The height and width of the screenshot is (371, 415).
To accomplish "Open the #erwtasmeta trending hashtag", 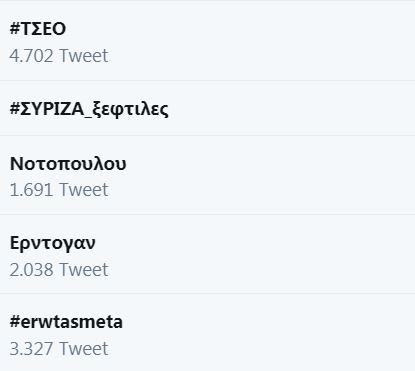I will [66, 322].
